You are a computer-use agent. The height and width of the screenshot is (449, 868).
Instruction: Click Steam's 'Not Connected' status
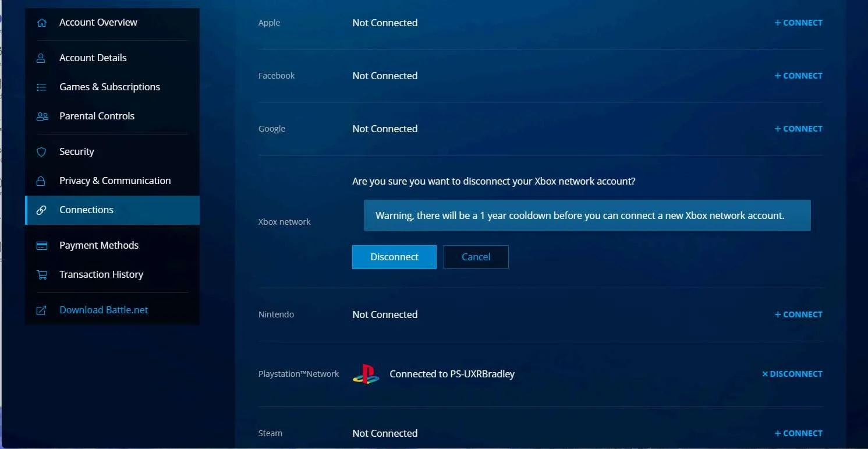click(x=385, y=433)
